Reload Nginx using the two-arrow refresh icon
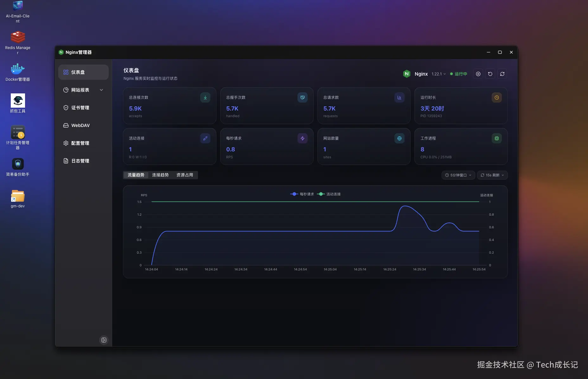This screenshot has height=379, width=588. click(502, 74)
